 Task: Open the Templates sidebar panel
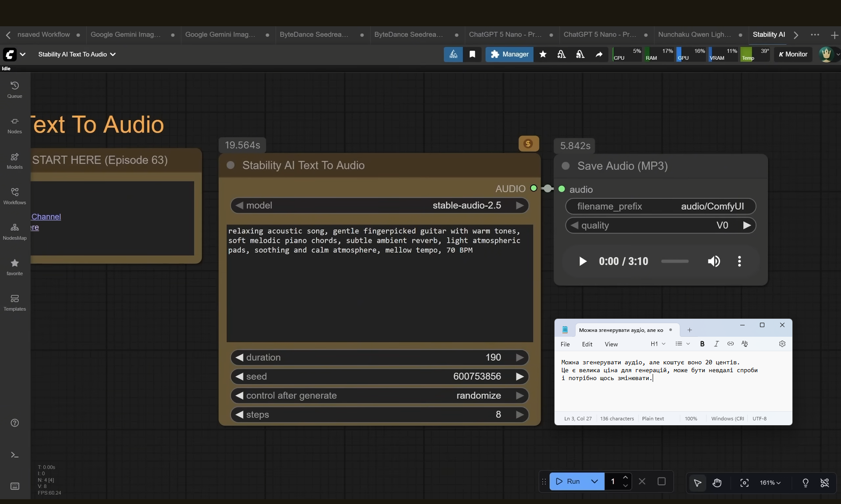14,302
